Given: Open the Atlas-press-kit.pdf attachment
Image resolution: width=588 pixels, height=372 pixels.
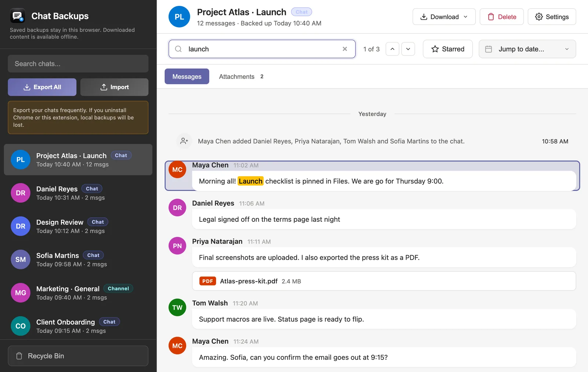Looking at the screenshot, I should (x=384, y=281).
